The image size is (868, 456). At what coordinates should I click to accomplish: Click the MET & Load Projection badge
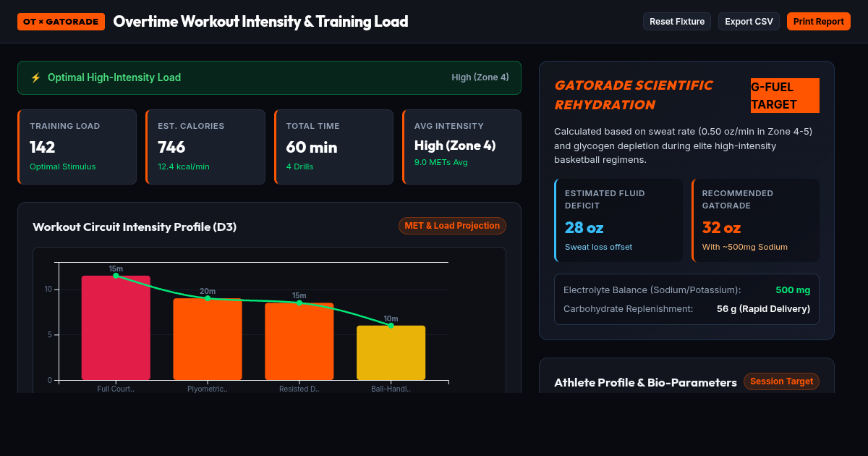pyautogui.click(x=452, y=226)
